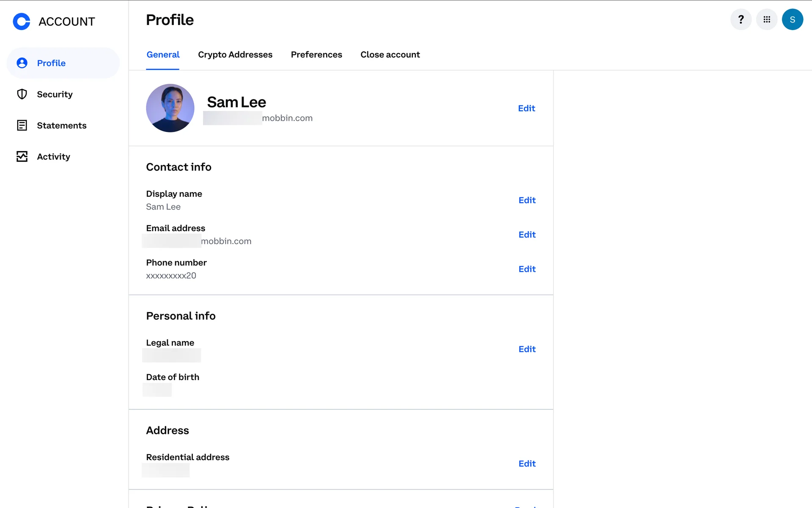Click the Profile person icon in sidebar
This screenshot has width=812, height=508.
tap(22, 63)
